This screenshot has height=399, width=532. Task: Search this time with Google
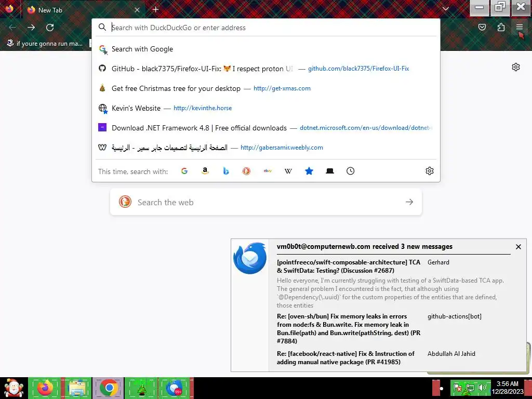(184, 171)
